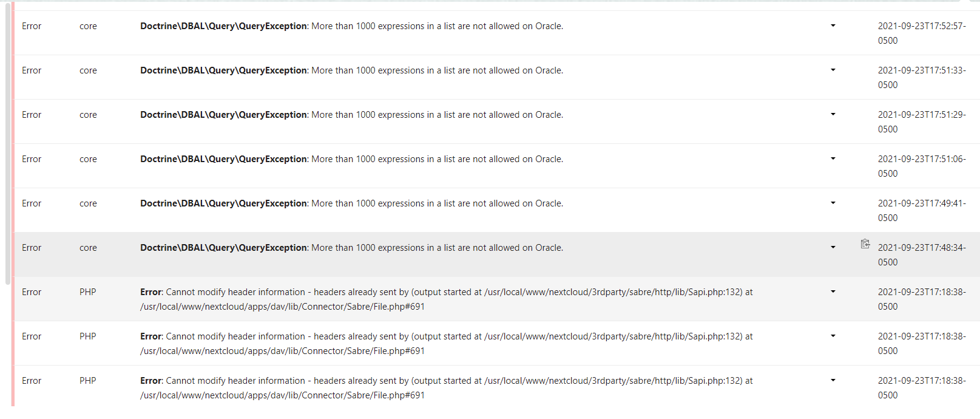This screenshot has height=419, width=980.
Task: Expand details of the 17:51:33 log entry
Action: pyautogui.click(x=833, y=70)
